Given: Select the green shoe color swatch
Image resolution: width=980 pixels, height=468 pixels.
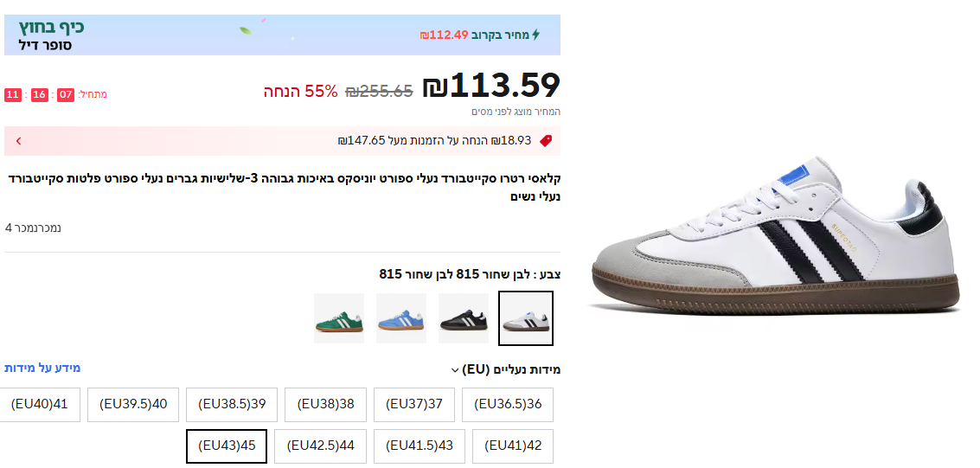Looking at the screenshot, I should coord(339,318).
